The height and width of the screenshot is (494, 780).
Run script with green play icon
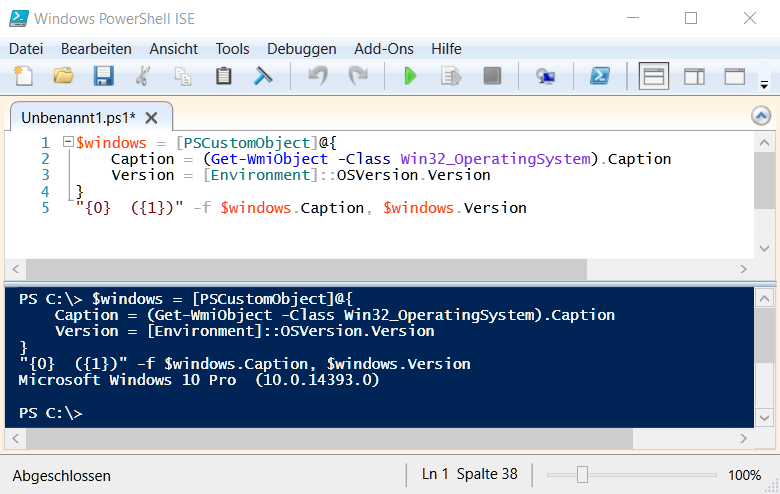tap(410, 76)
